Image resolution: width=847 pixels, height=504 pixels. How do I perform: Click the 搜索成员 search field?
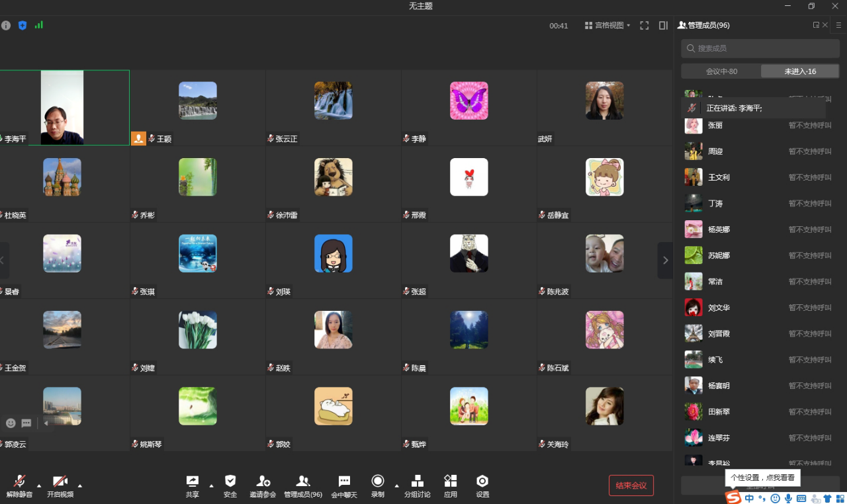(760, 48)
